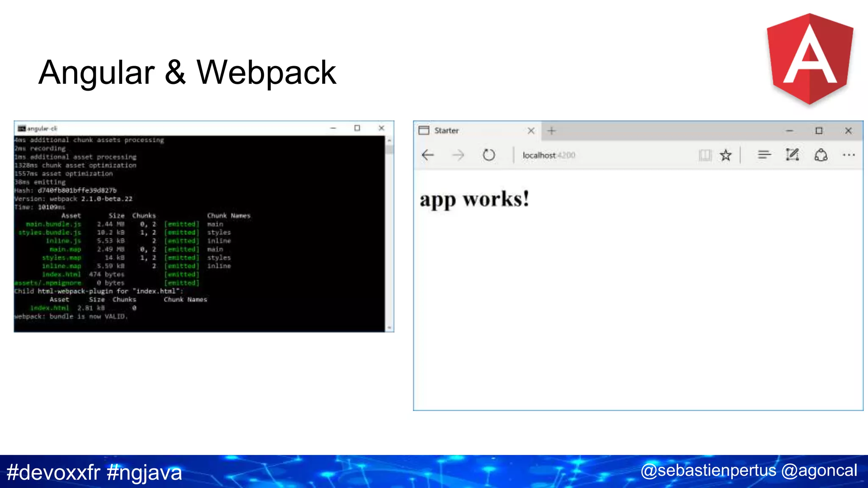Click the webpack 2.1.0-beta.22 version line

pyautogui.click(x=73, y=199)
